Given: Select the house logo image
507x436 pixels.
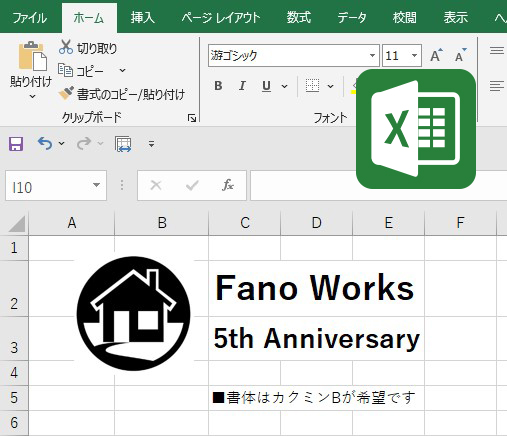Looking at the screenshot, I should (133, 314).
